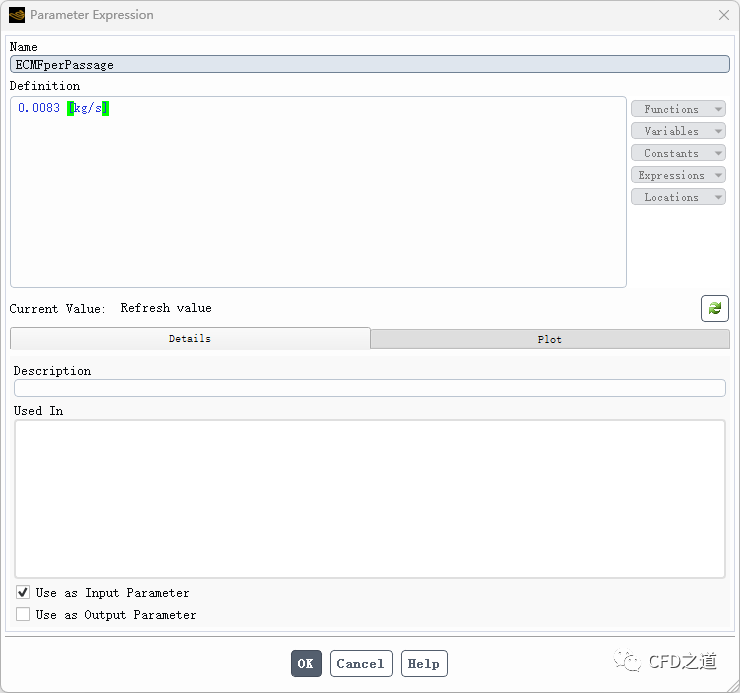
Task: Enable Use as Output Parameter checkbox
Action: tap(23, 614)
